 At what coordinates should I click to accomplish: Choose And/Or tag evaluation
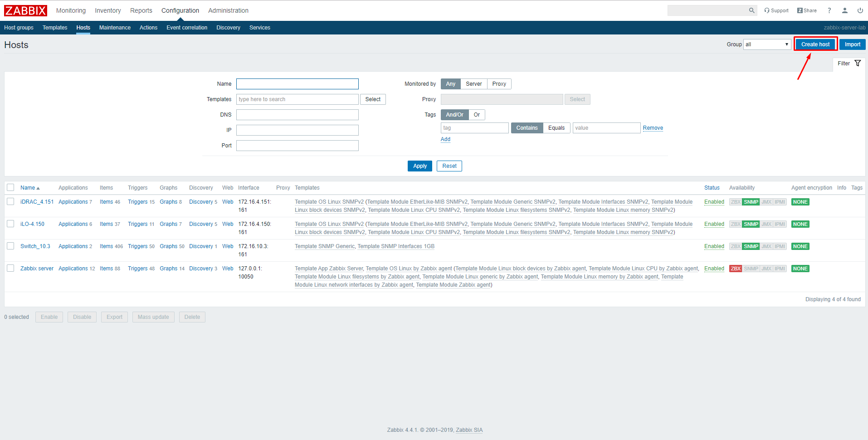454,115
